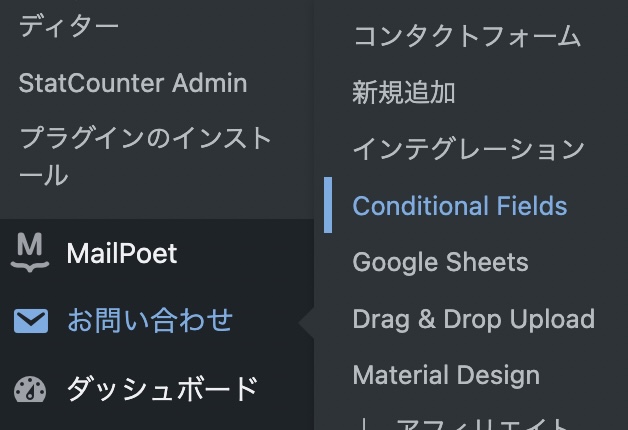Click the branch marker before アフィリエイト
This screenshot has height=430, width=628.
coord(364,424)
